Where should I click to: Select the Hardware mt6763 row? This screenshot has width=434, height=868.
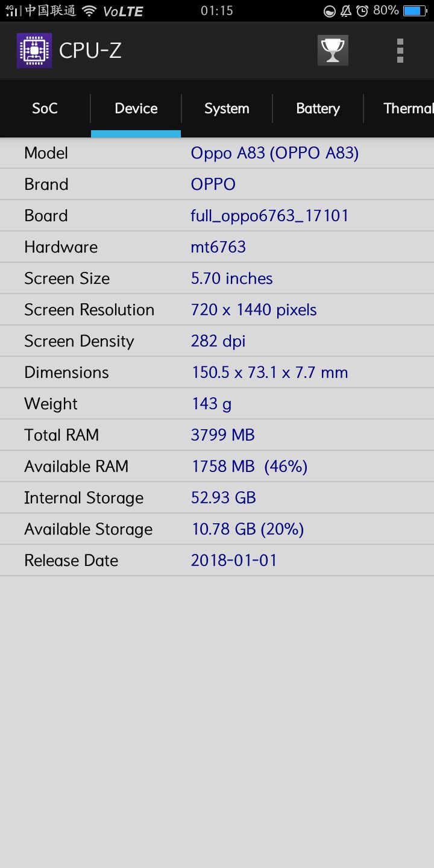coord(217,247)
